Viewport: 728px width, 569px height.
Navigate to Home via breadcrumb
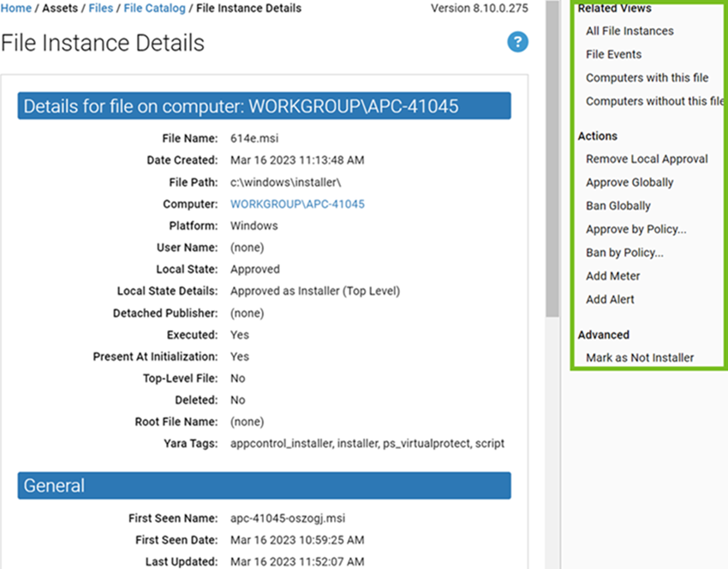pyautogui.click(x=16, y=9)
